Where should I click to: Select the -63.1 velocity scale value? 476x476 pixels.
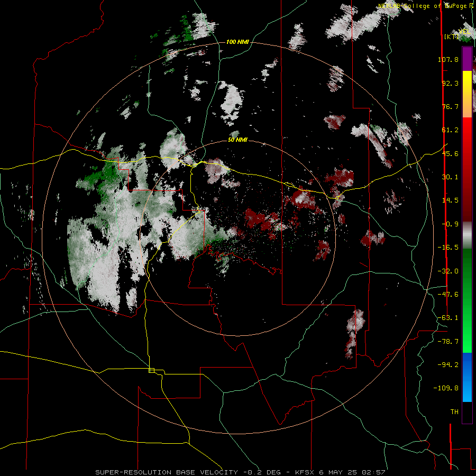pos(448,318)
